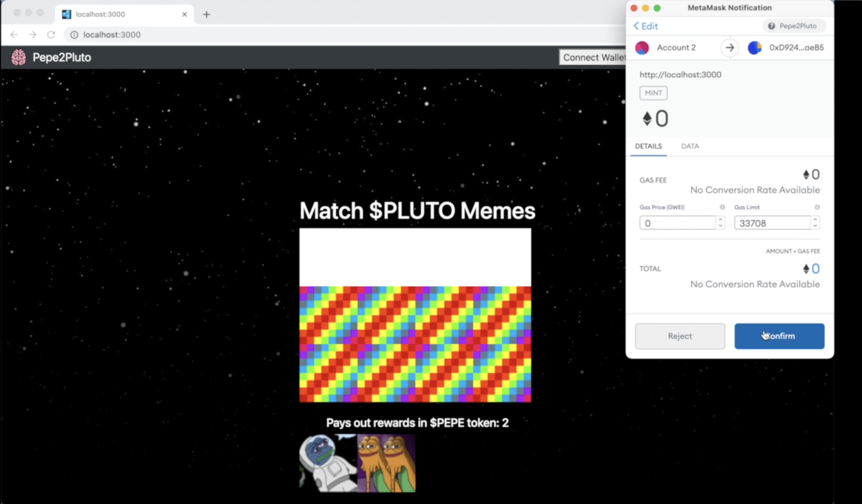
Task: Click the recipient 0xD924 address avatar
Action: click(x=754, y=48)
